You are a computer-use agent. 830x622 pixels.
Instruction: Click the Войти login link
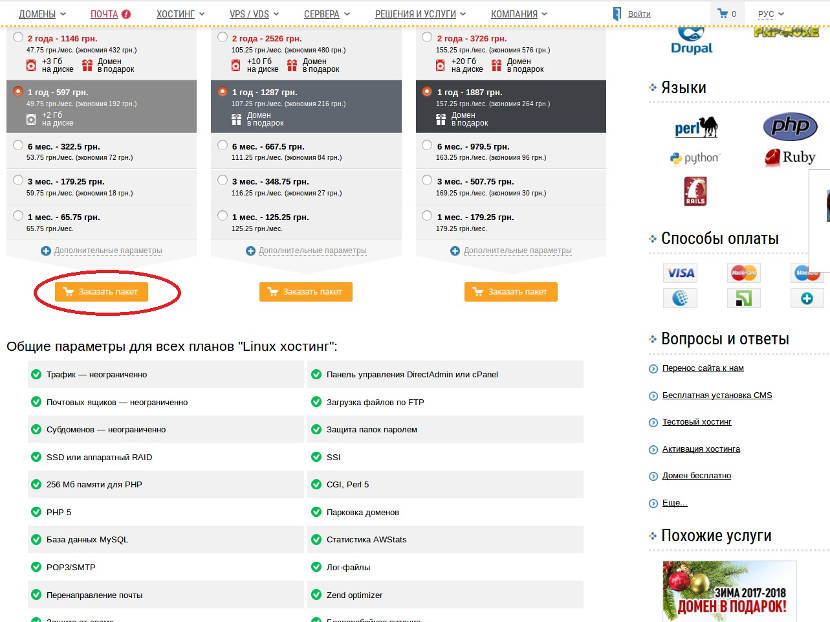tap(639, 14)
